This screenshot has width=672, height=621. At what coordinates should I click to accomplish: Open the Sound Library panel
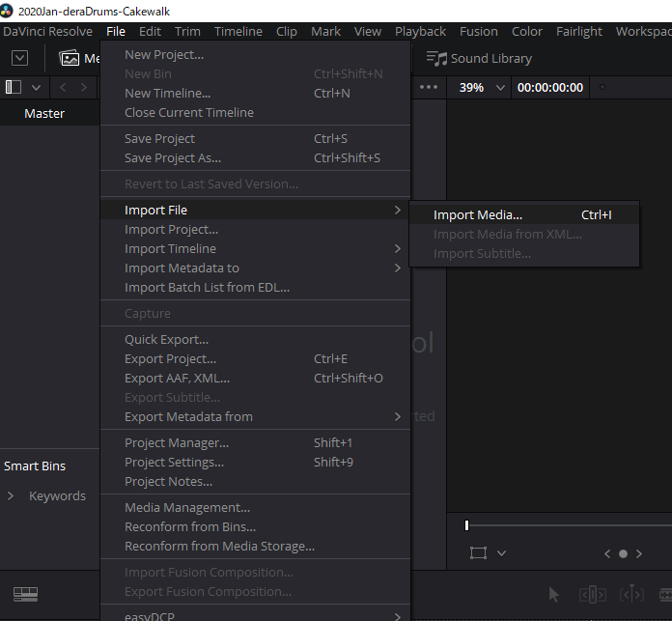pos(479,58)
